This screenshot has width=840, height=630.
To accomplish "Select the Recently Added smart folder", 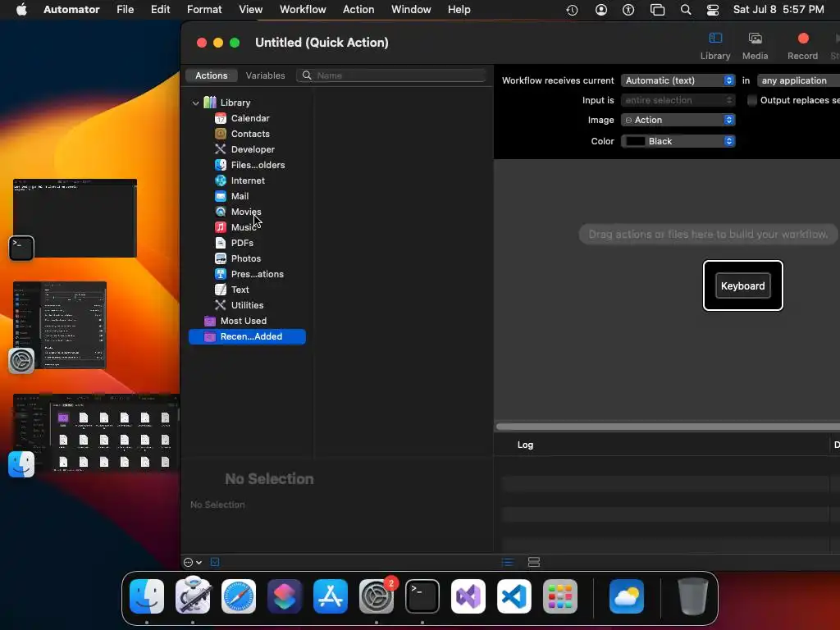I will [x=247, y=336].
